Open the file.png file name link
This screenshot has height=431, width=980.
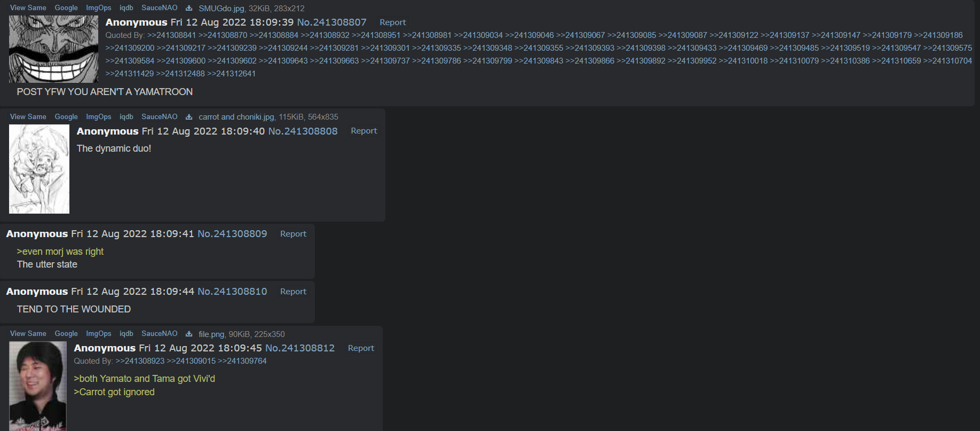click(x=211, y=334)
